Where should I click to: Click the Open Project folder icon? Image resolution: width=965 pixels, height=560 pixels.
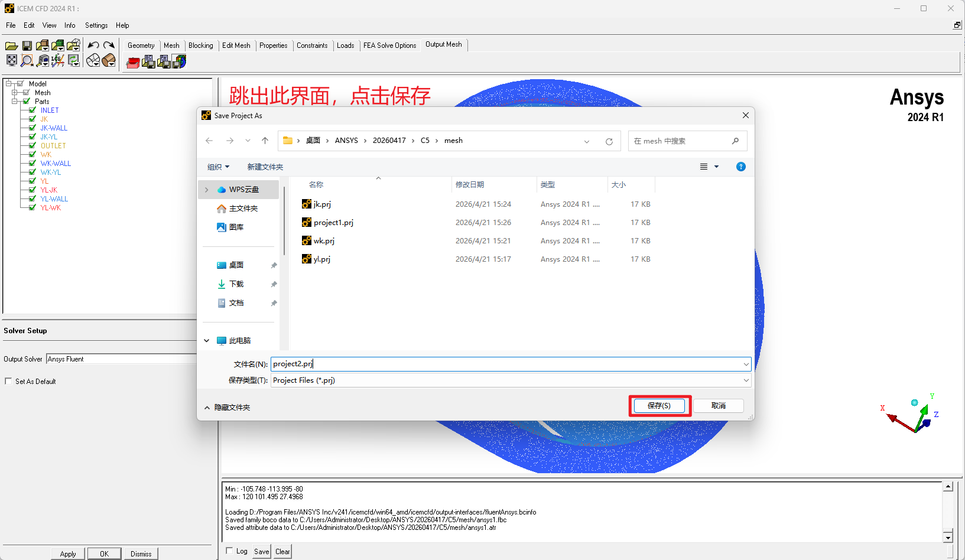point(11,45)
